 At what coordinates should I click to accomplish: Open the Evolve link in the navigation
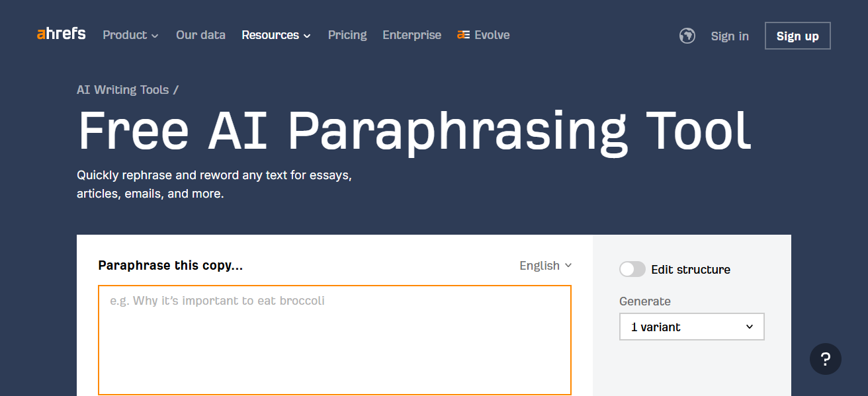coord(484,35)
